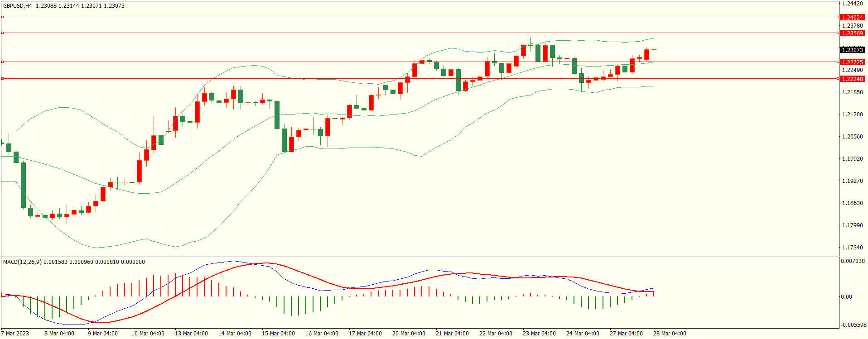Click the -0.005598 MACD scale value
Screen dimensions: 868x339
854,325
